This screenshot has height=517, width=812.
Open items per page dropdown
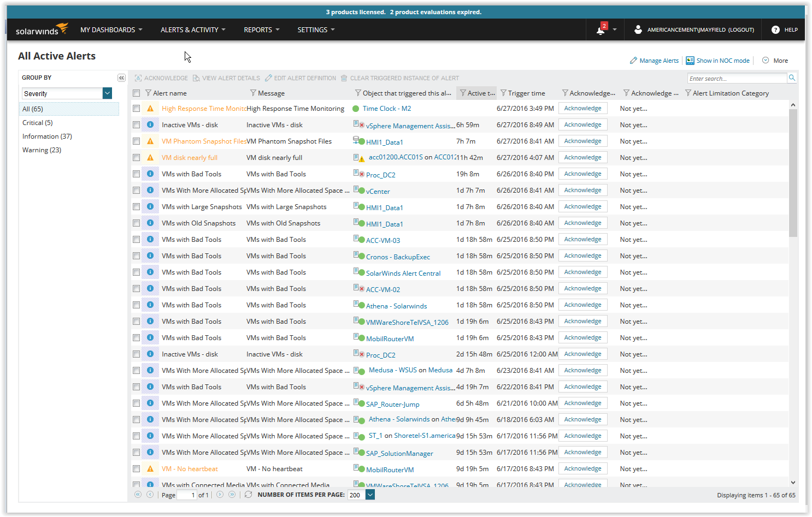370,495
